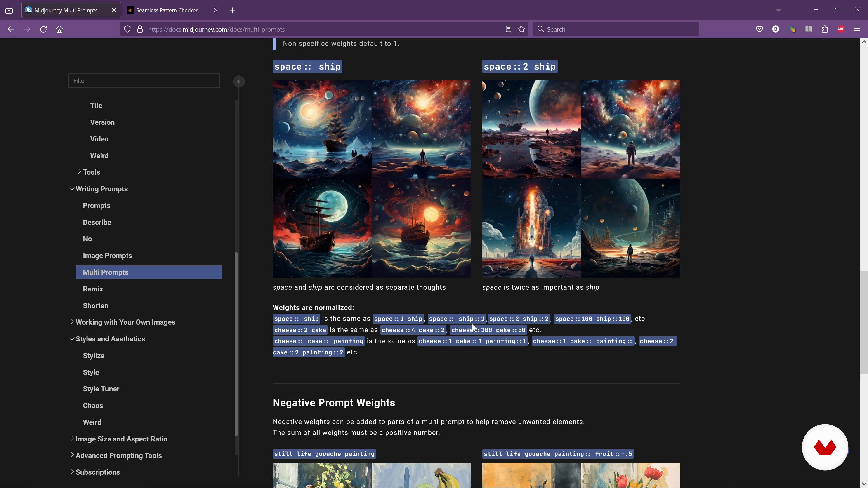868x488 pixels.
Task: Click the scrollbar down arrow at bottom
Action: 864,484
